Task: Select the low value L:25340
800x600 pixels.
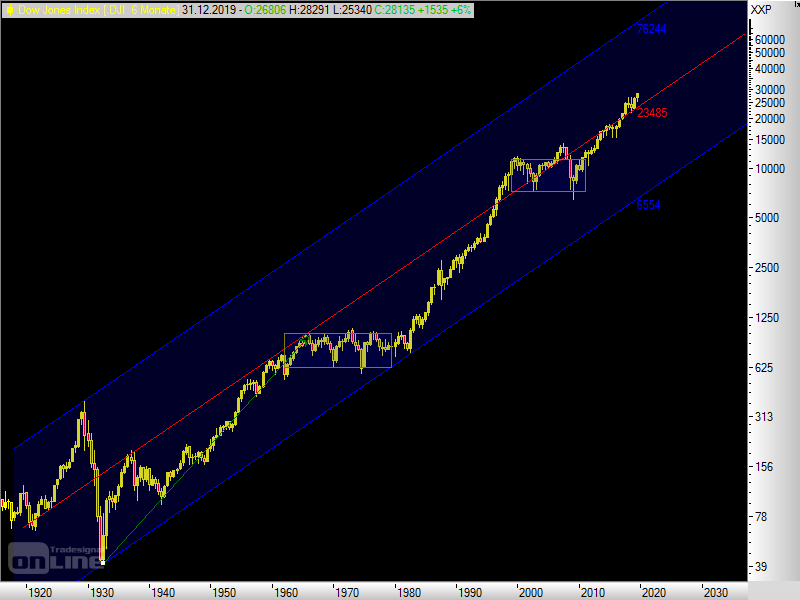Action: tap(352, 10)
